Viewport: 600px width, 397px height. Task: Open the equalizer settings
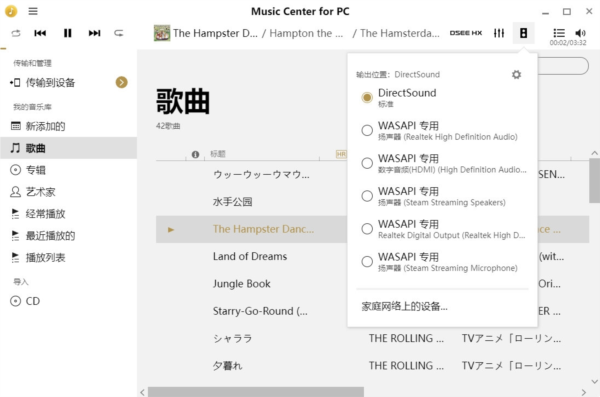[x=499, y=33]
